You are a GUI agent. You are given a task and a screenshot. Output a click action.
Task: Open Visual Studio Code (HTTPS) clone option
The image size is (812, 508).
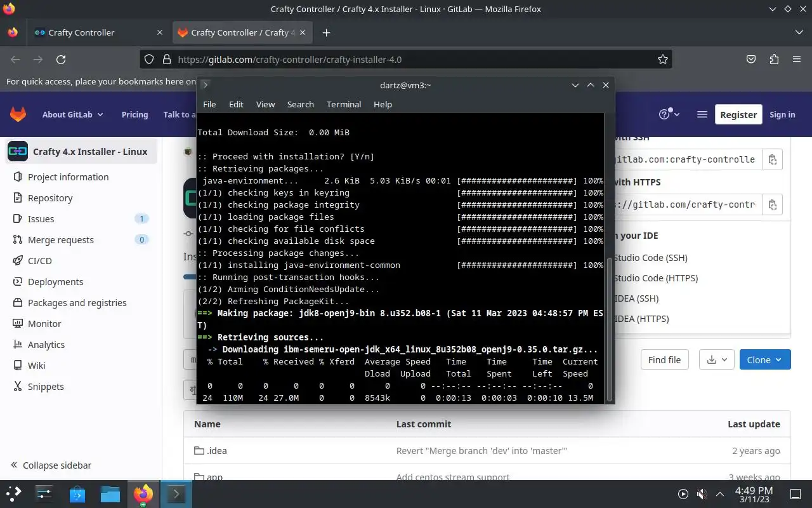[655, 278]
